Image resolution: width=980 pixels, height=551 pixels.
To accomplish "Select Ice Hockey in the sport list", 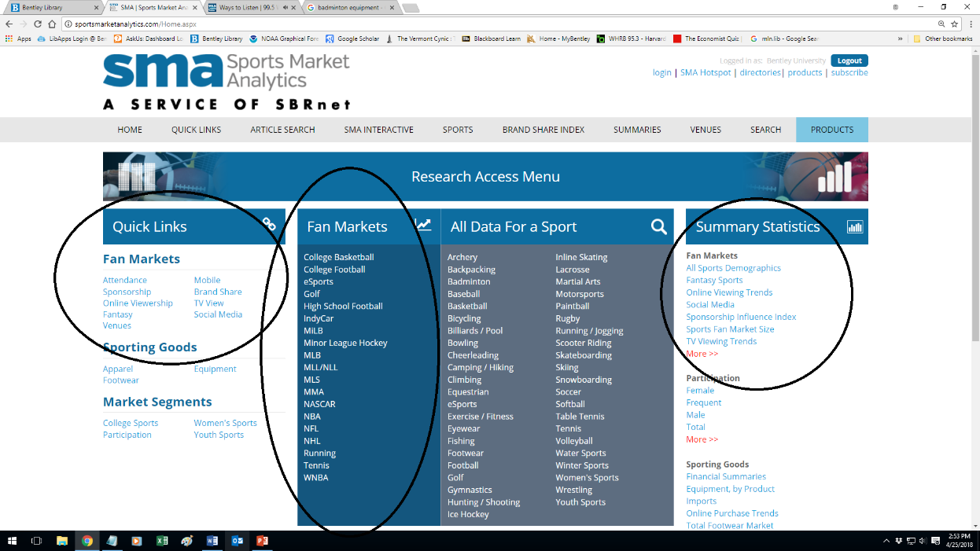I will pyautogui.click(x=468, y=514).
